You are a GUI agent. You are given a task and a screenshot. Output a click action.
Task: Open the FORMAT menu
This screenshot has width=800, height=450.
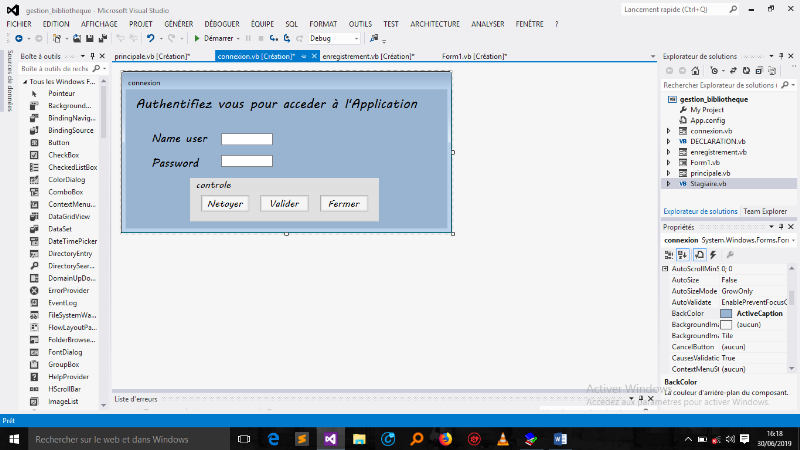click(x=323, y=24)
